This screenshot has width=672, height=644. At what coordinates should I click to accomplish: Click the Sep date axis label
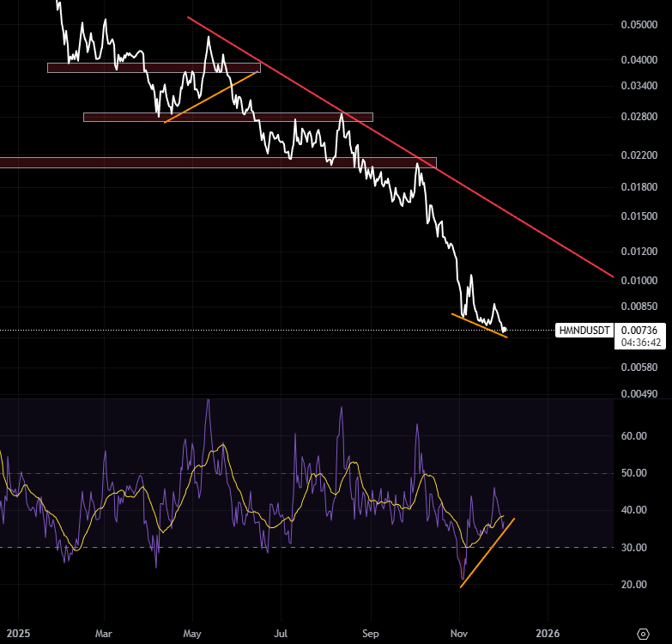point(370,634)
